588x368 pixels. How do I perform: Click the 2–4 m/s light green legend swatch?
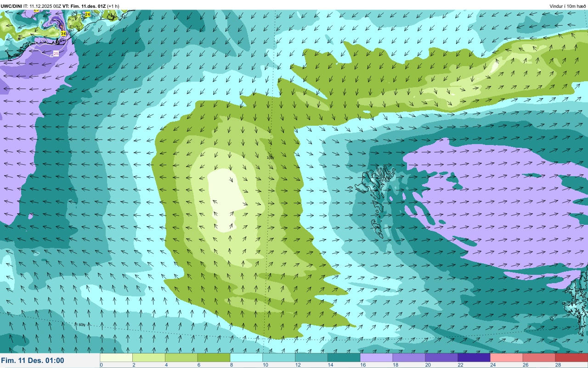pos(149,357)
